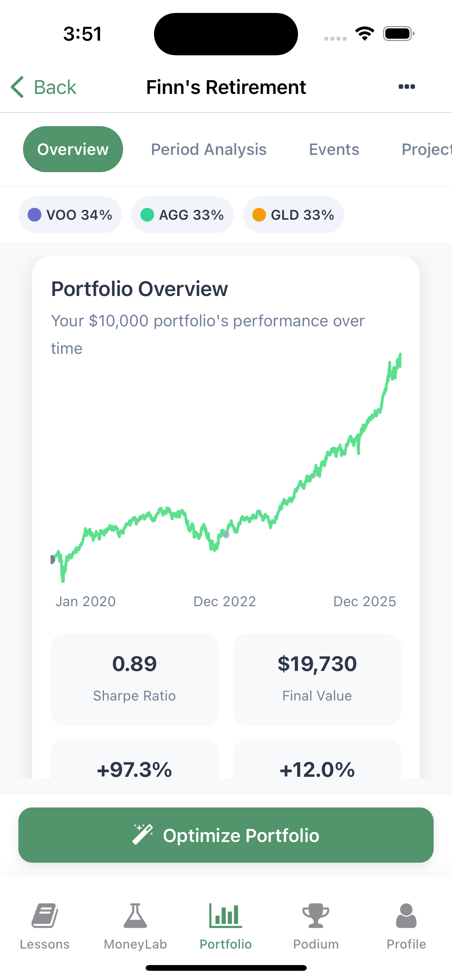Select the Overview tab
Viewport: 452px width, 980px height.
(73, 150)
